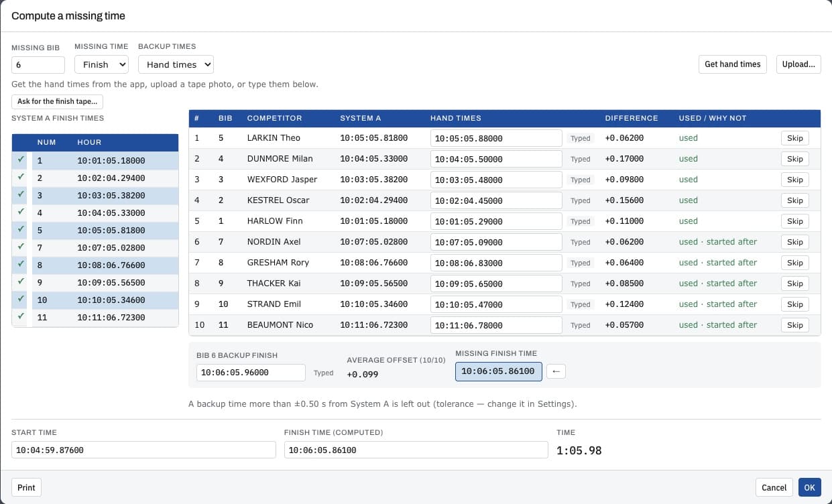Toggle the checkmark for System A row 2
Viewport: 832px width, 504px height.
[x=21, y=178]
